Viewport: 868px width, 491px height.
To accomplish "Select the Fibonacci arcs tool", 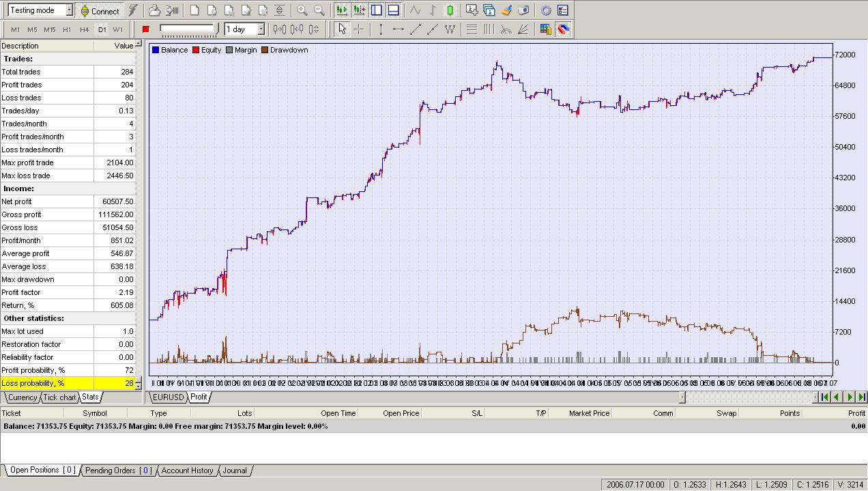I will click(506, 29).
